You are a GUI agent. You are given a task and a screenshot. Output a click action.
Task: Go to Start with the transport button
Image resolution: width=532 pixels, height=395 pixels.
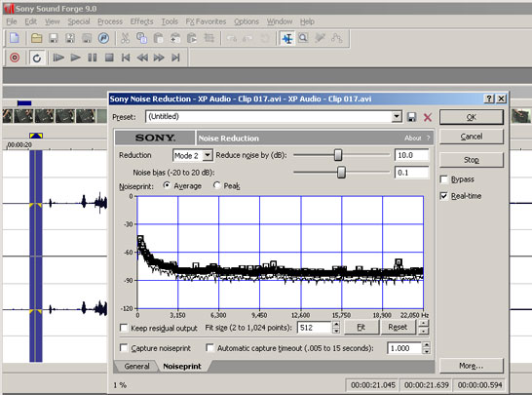[126, 58]
